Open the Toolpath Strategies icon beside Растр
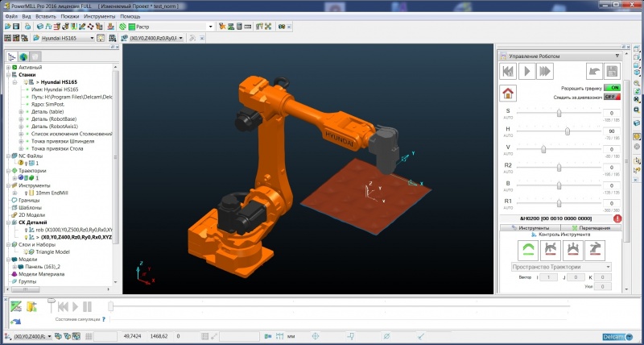The width and height of the screenshot is (644, 345). pyautogui.click(x=122, y=27)
